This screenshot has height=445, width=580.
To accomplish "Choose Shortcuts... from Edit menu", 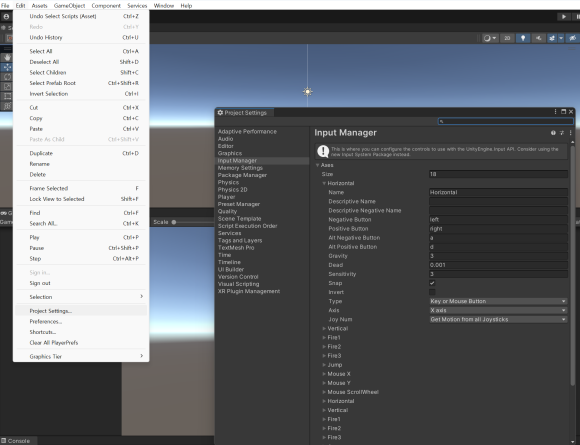I will pos(81,332).
